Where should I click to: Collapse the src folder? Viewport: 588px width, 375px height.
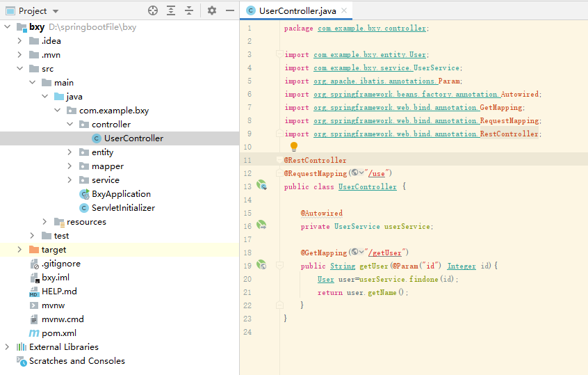tap(20, 68)
